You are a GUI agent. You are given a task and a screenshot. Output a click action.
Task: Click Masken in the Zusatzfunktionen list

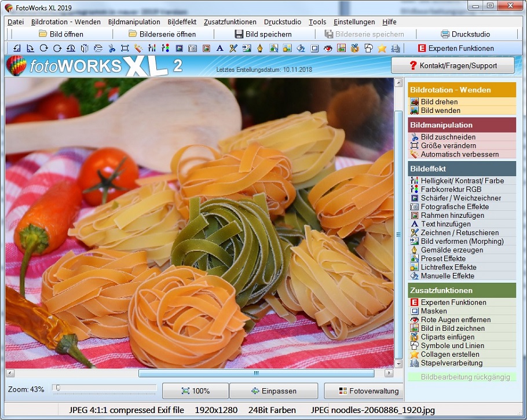coord(433,311)
